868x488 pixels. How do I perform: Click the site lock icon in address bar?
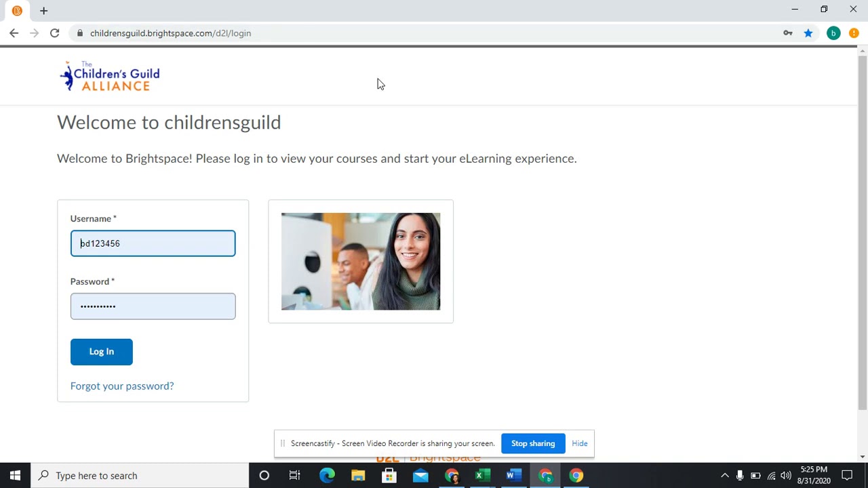coord(80,33)
